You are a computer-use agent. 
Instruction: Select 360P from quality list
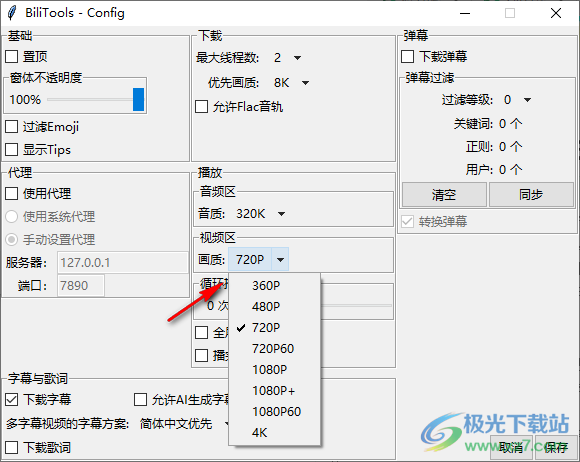274,286
